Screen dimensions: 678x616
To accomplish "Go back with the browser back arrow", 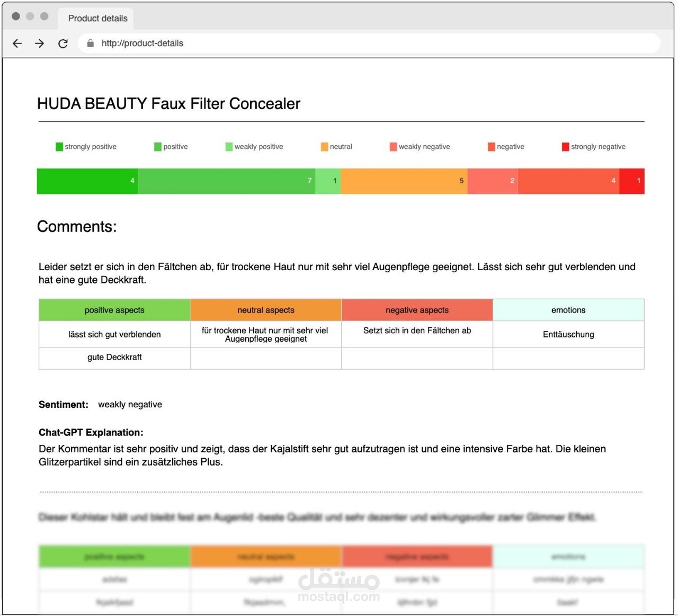I will pos(17,43).
